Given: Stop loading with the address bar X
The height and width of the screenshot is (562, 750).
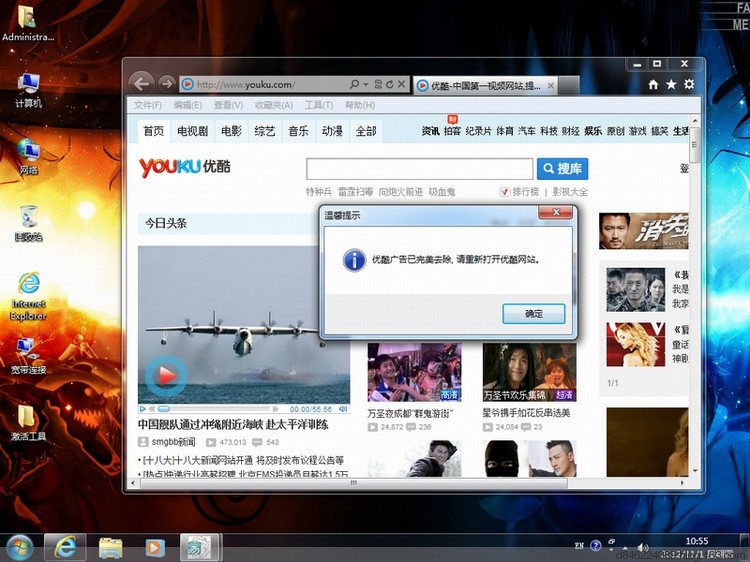Looking at the screenshot, I should pyautogui.click(x=402, y=85).
